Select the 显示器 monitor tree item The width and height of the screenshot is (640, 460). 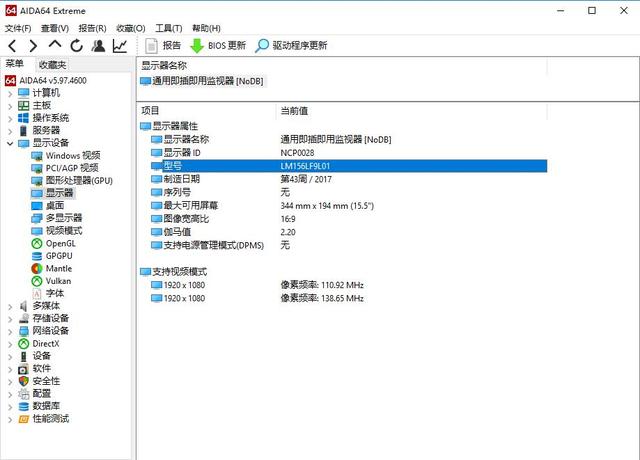pyautogui.click(x=53, y=193)
